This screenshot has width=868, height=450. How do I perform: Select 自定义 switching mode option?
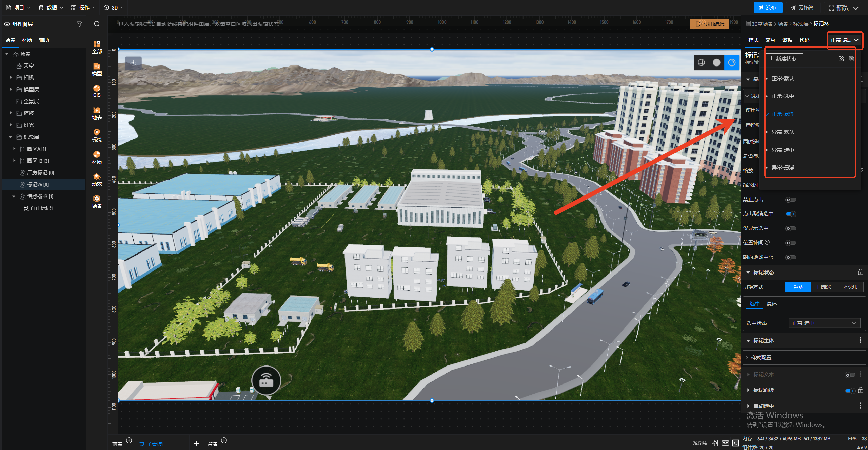824,287
